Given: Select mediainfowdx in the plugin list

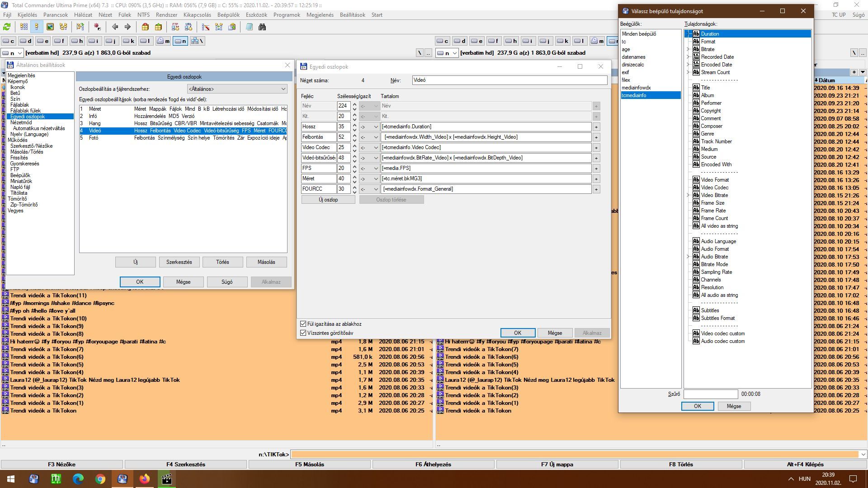Looking at the screenshot, I should [636, 88].
